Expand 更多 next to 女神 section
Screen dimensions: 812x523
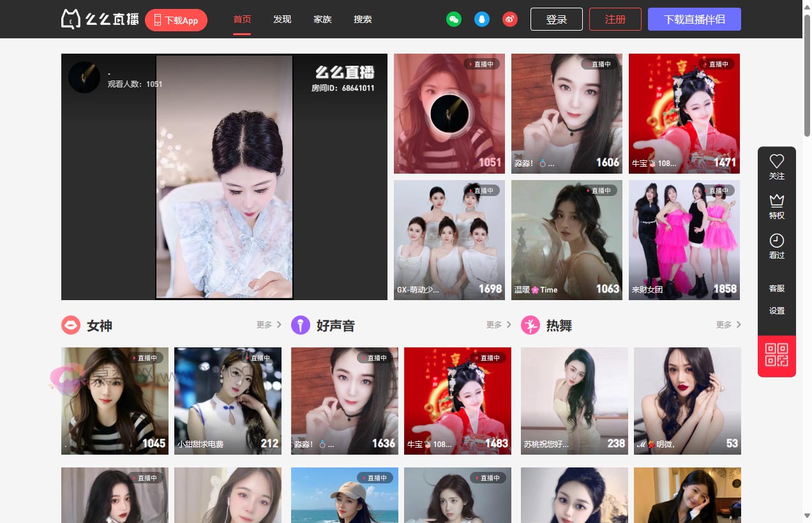pos(269,325)
